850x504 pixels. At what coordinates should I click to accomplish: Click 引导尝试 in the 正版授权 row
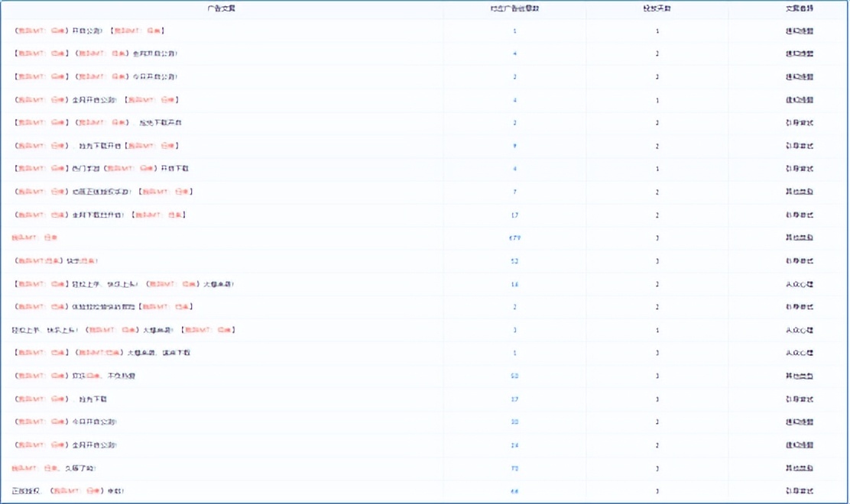[x=800, y=491]
